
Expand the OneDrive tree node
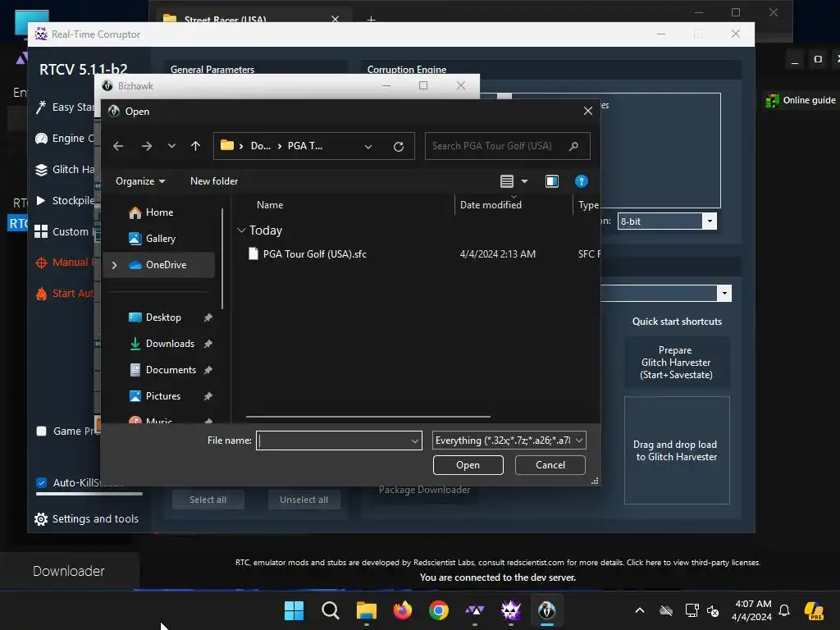coord(114,265)
